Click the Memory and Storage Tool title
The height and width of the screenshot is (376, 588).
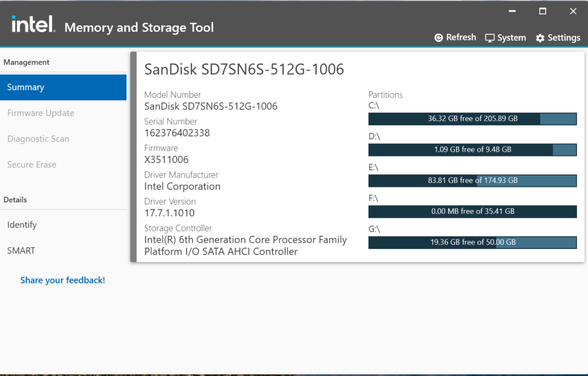pos(139,28)
